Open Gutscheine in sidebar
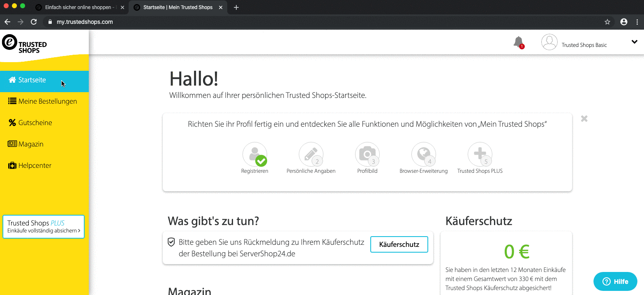Image resolution: width=644 pixels, height=295 pixels. coord(35,123)
